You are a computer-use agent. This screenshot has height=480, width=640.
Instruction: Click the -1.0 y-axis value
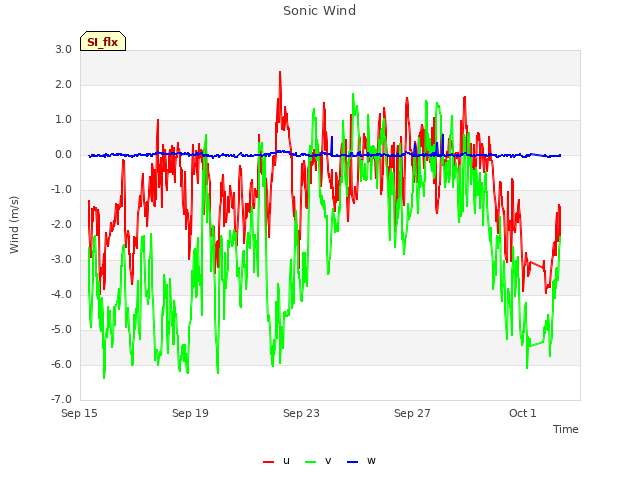click(x=62, y=190)
